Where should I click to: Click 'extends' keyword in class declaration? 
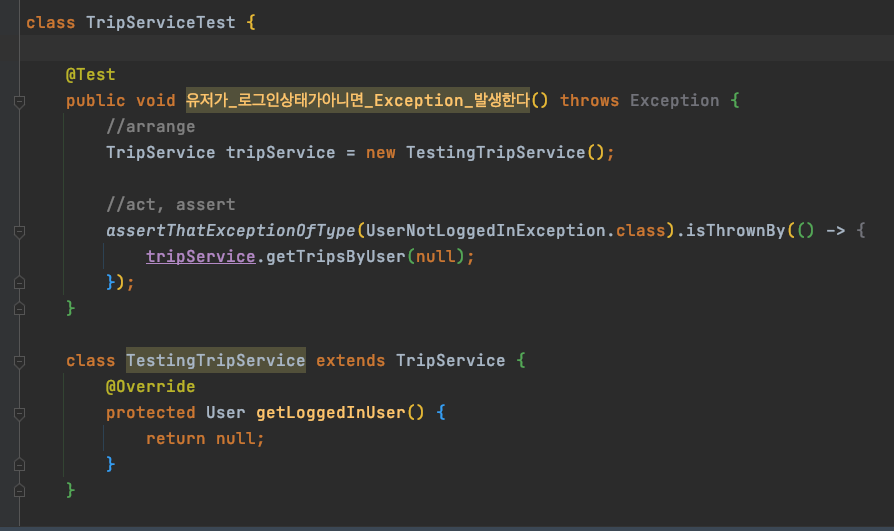pyautogui.click(x=351, y=361)
